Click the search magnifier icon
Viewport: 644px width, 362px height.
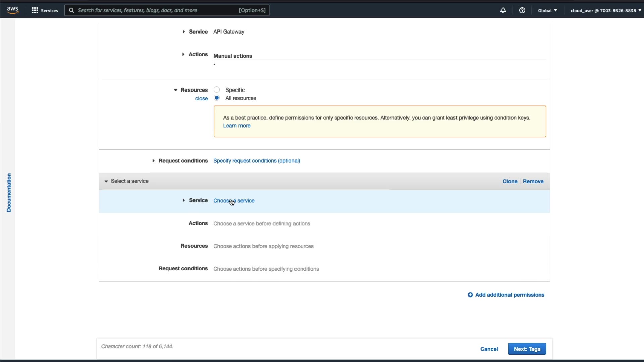click(71, 10)
